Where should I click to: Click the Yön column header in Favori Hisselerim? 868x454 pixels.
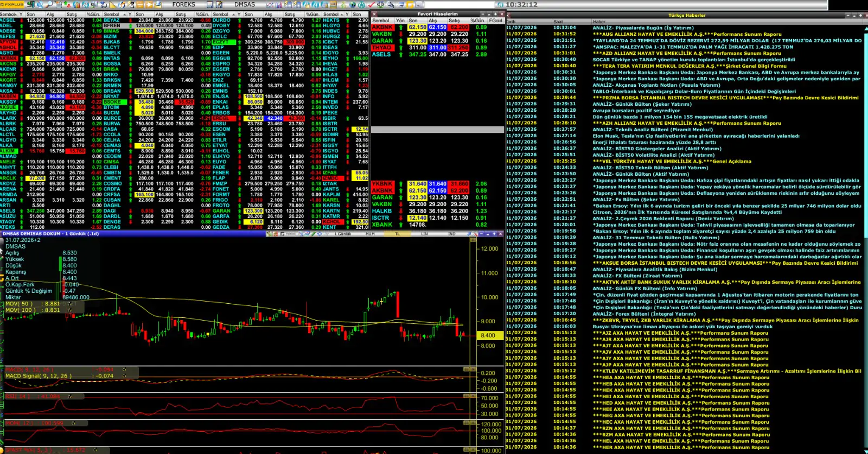tap(400, 21)
